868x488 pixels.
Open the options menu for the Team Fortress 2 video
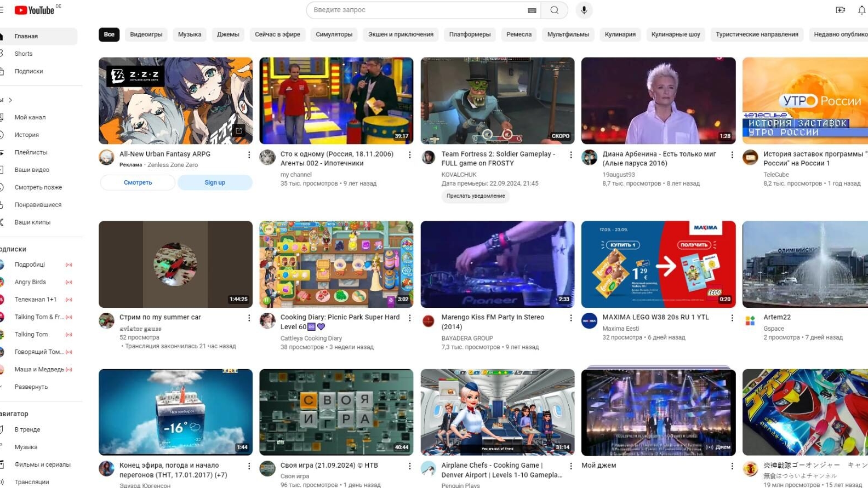point(571,155)
